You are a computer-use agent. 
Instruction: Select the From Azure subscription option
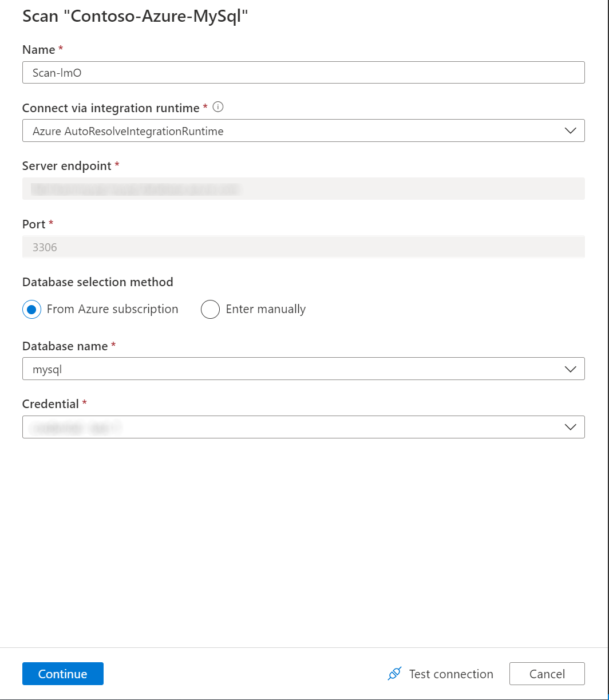[x=31, y=309]
